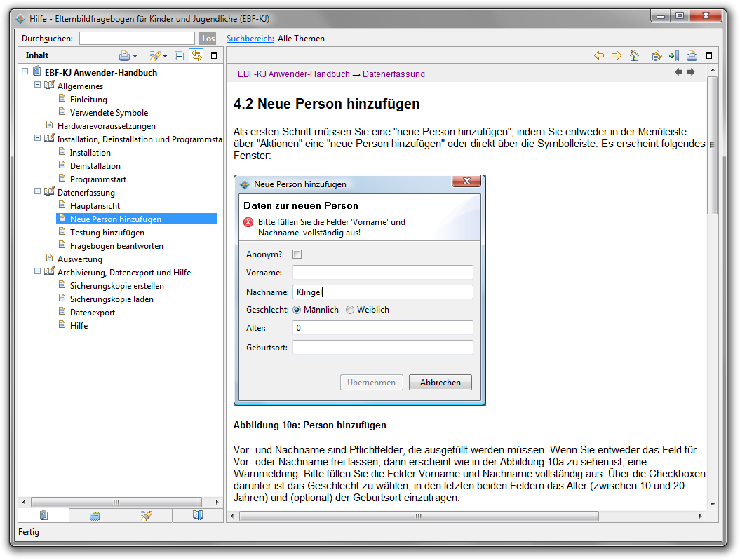The width and height of the screenshot is (740, 560).
Task: Collapse all topics in the Inhalt tree
Action: pos(180,55)
